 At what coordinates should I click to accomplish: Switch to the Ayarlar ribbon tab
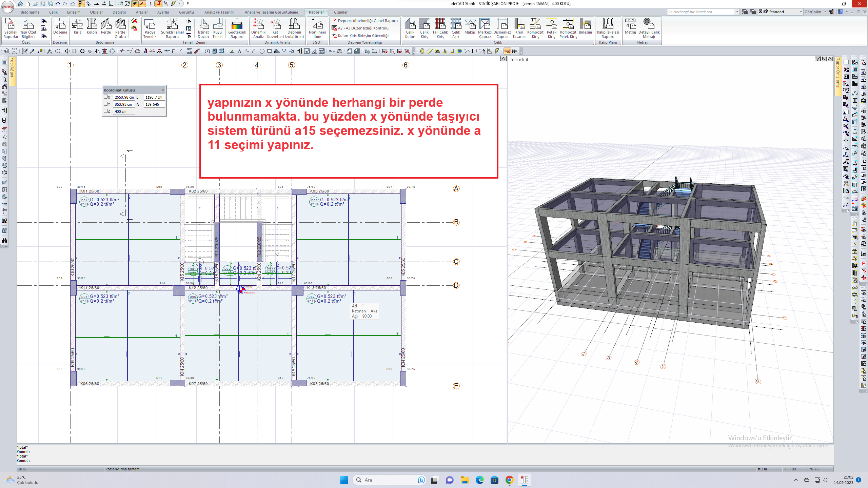pos(163,12)
